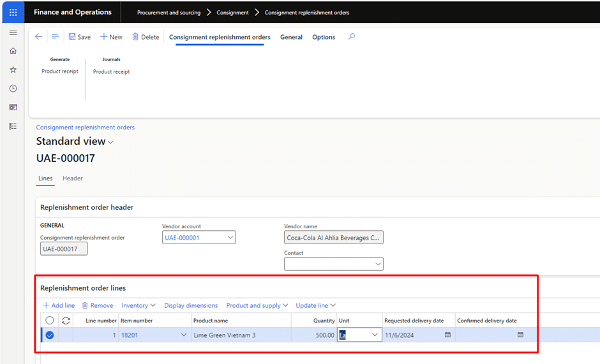Screen dimensions: 600x364
Task: Open the General action pane tab
Action: (x=291, y=37)
